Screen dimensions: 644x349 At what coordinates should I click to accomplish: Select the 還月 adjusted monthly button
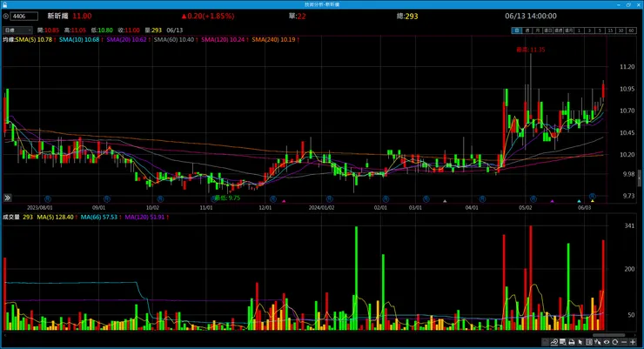click(x=569, y=30)
